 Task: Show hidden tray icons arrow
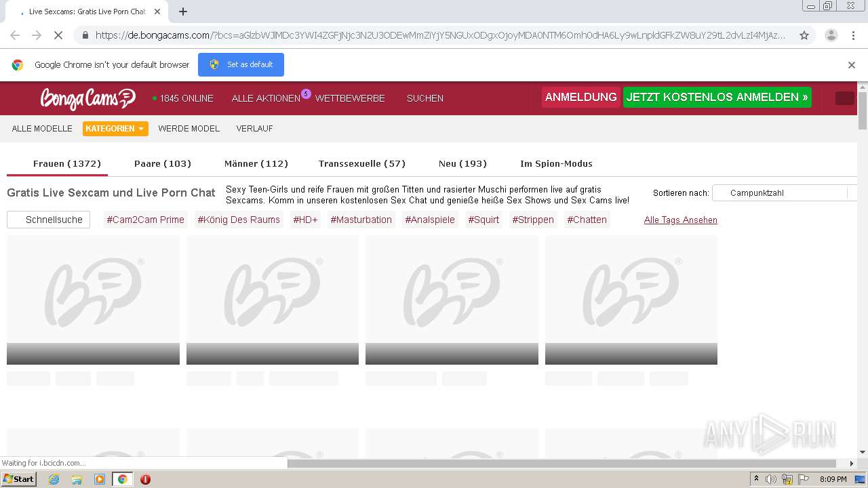[756, 479]
